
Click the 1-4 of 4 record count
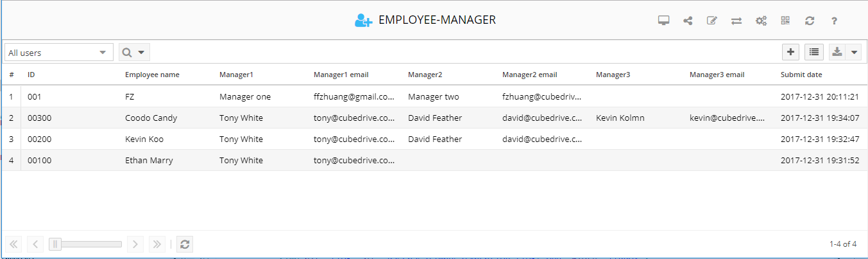tap(842, 244)
